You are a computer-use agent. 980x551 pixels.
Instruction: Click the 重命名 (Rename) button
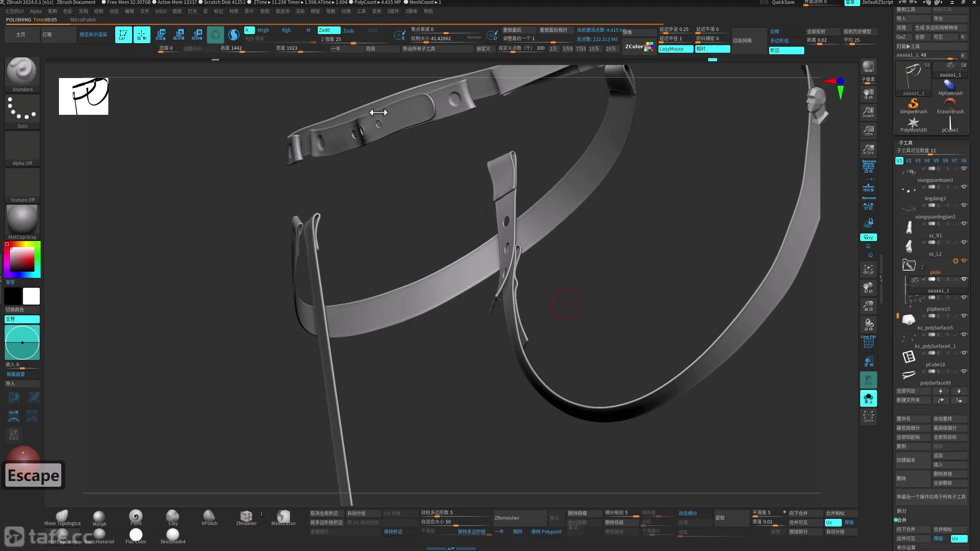click(913, 419)
